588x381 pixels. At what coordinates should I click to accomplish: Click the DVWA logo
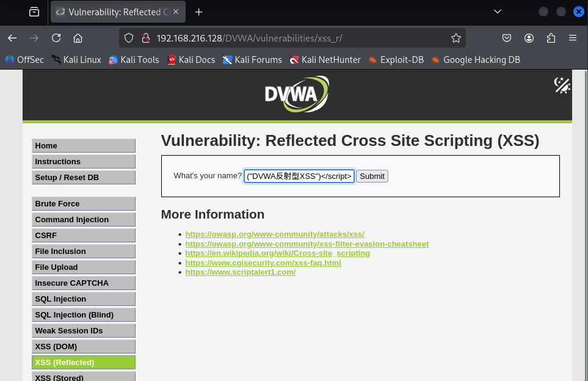pyautogui.click(x=297, y=94)
